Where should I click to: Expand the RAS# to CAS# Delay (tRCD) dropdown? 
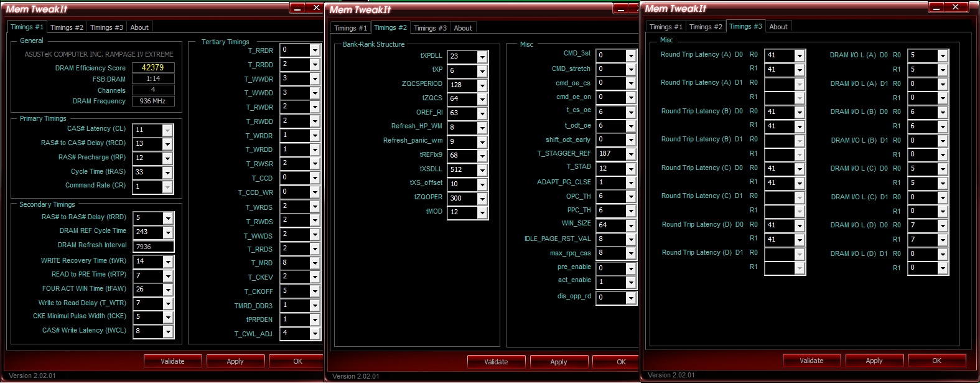pyautogui.click(x=167, y=144)
